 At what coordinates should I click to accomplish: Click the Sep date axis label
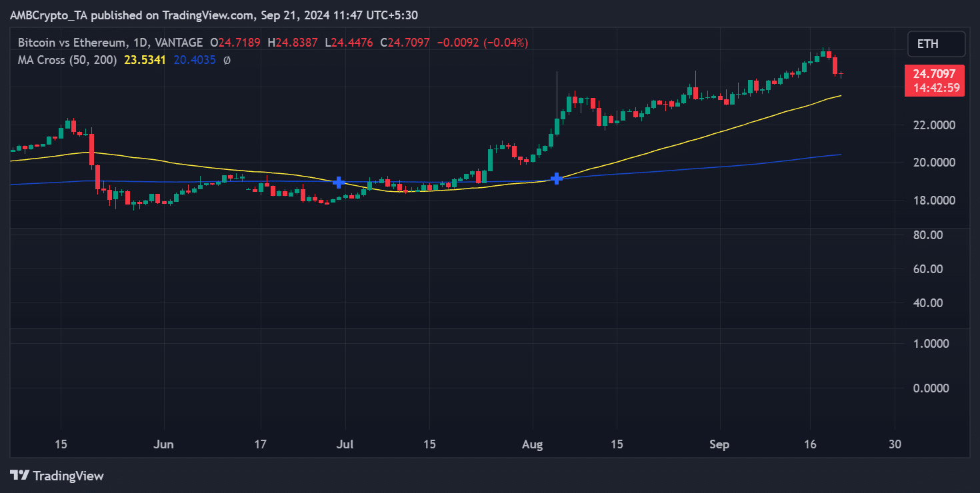coord(719,444)
